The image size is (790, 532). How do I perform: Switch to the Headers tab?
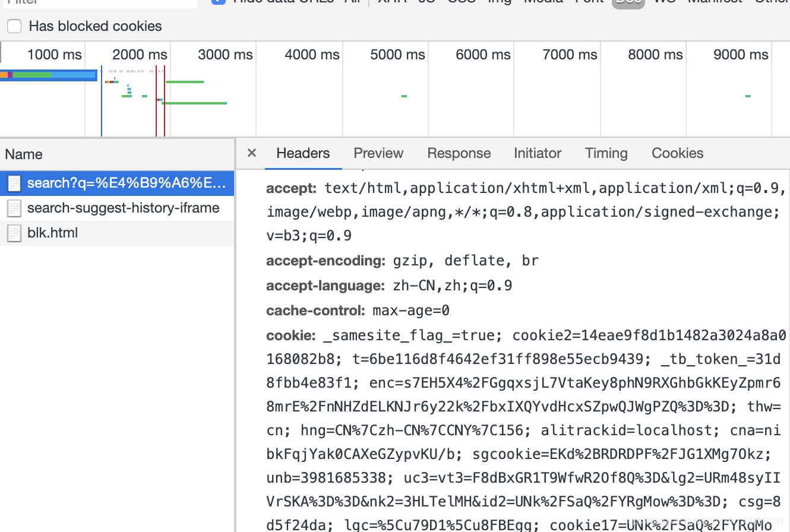tap(303, 153)
